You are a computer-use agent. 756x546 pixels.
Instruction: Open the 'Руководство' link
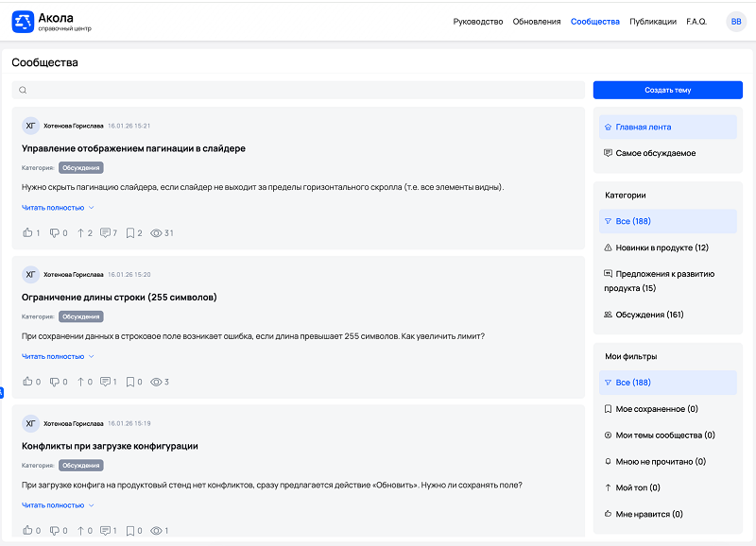478,20
